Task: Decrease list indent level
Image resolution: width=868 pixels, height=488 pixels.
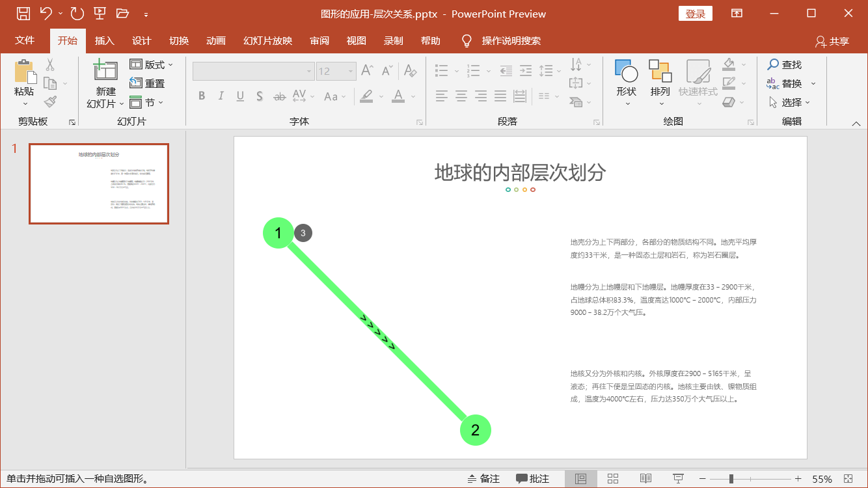Action: [x=506, y=70]
